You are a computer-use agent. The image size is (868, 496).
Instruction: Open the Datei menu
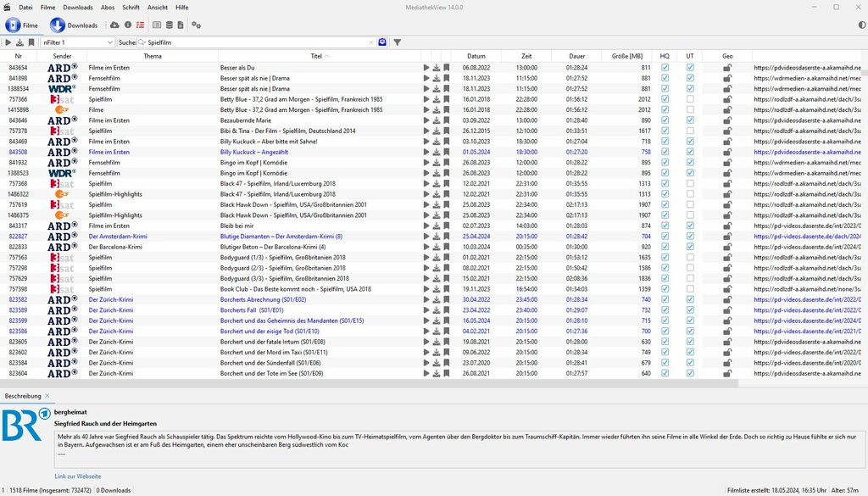click(25, 7)
